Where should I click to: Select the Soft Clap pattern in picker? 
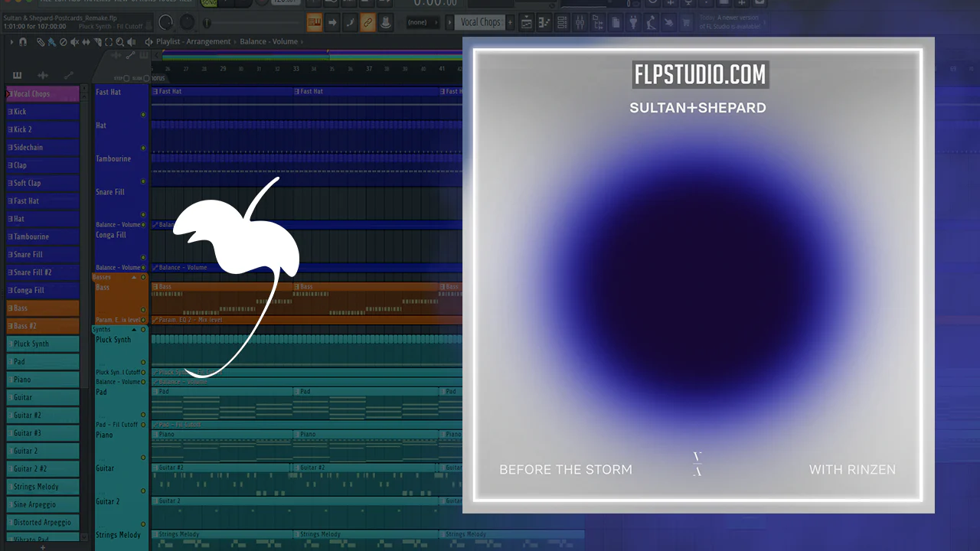tap(43, 183)
